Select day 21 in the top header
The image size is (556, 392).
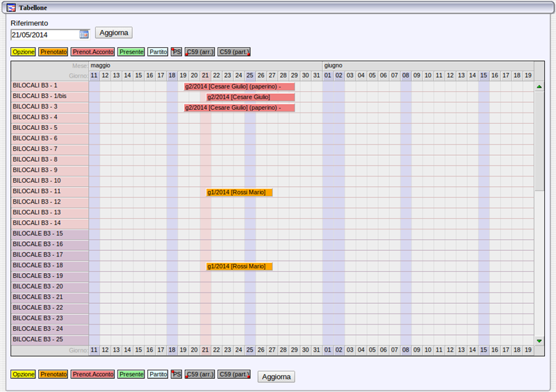click(x=206, y=75)
